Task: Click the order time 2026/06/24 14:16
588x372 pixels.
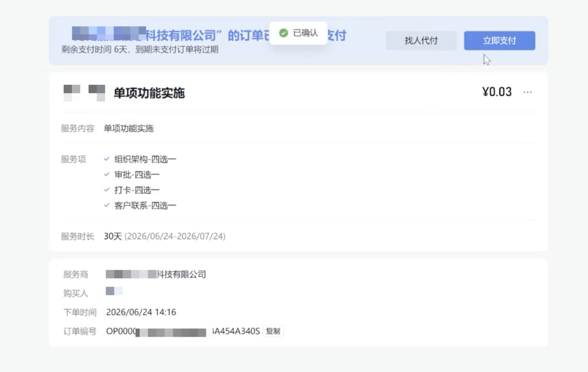Action: [x=141, y=312]
